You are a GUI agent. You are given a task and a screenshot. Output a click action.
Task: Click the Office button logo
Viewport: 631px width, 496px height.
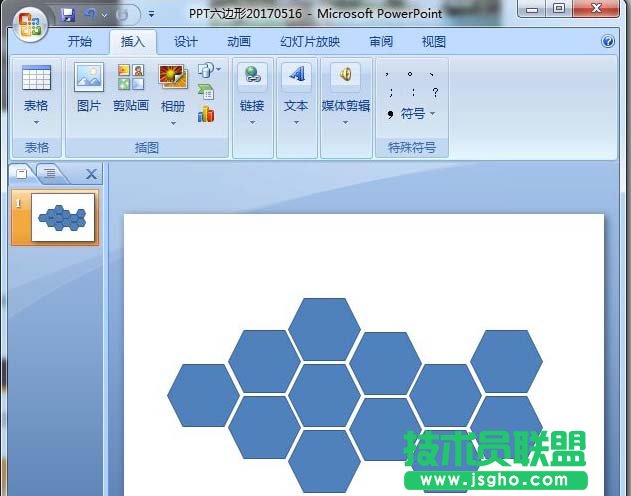point(29,23)
